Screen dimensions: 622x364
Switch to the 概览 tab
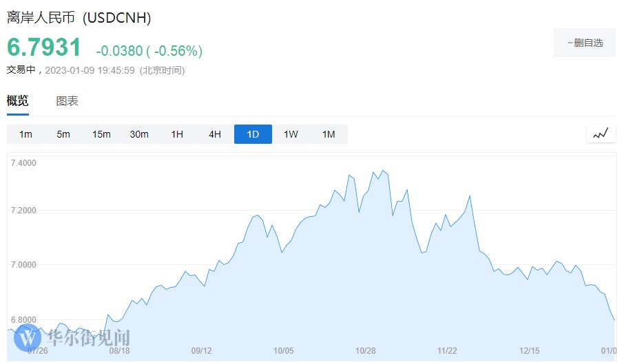(18, 101)
